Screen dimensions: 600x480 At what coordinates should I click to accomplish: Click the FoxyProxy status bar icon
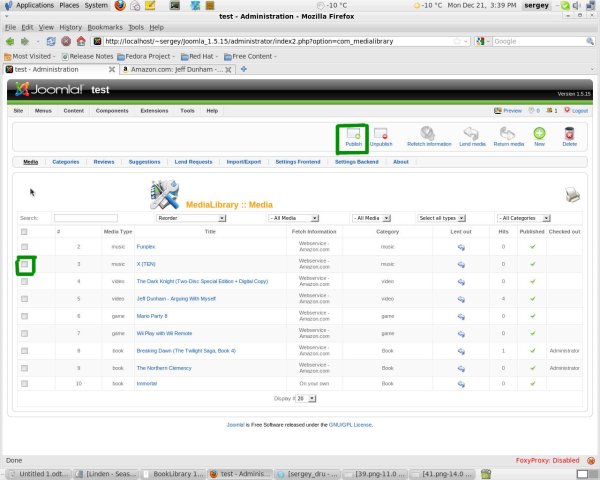click(591, 460)
